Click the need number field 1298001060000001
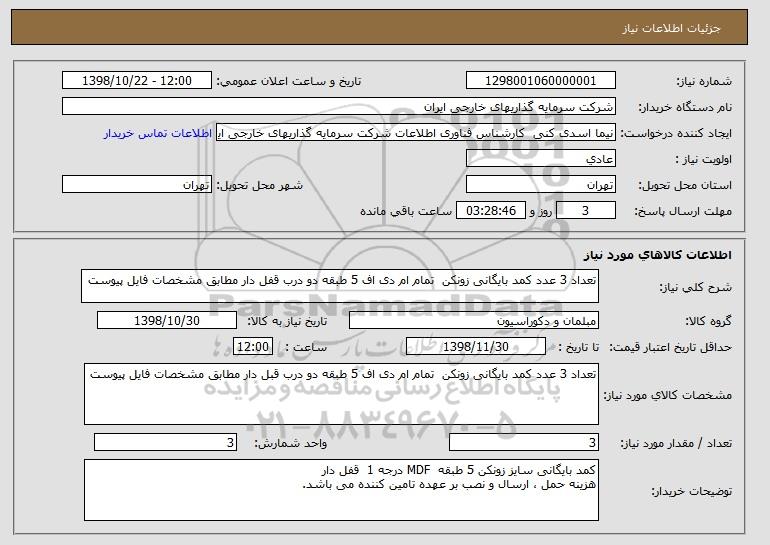 click(541, 81)
